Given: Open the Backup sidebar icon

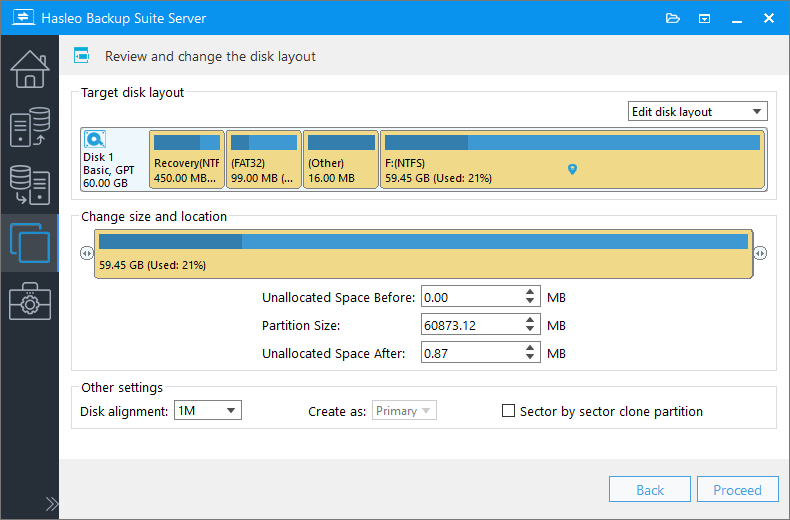Looking at the screenshot, I should (x=30, y=127).
